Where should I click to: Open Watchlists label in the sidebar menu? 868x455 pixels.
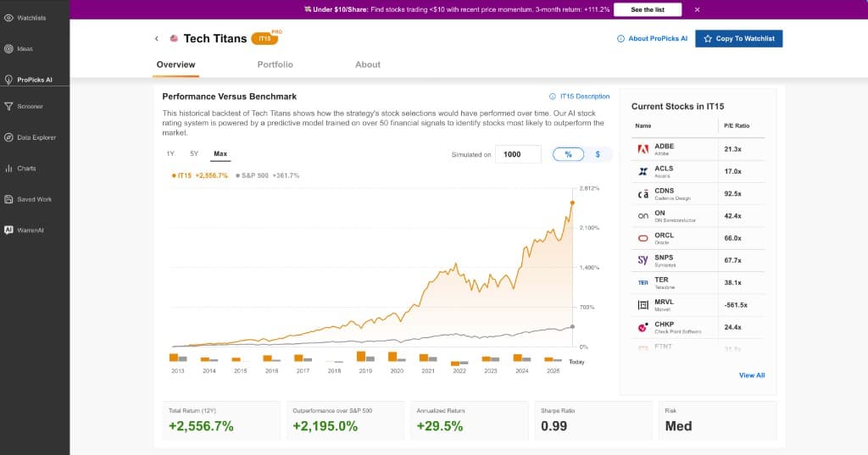click(x=31, y=18)
